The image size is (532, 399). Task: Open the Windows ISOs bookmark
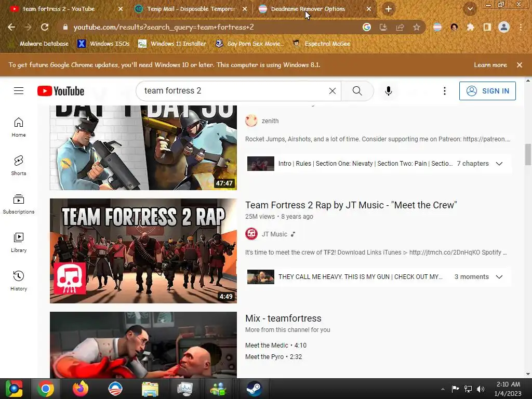[103, 44]
